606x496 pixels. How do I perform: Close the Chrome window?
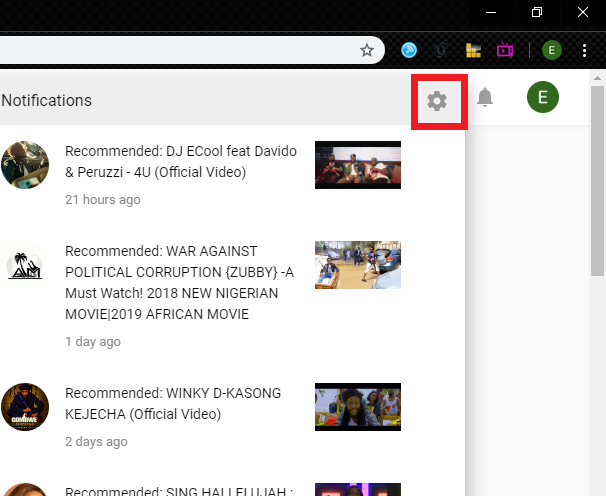pyautogui.click(x=583, y=12)
